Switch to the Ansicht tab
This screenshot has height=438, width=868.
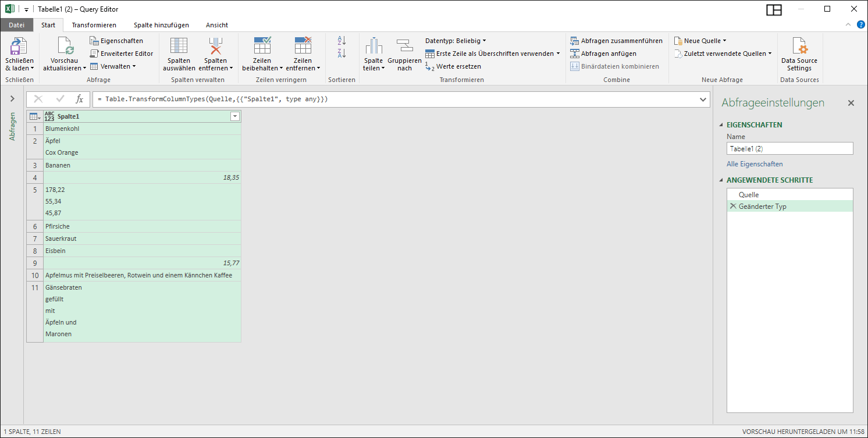coord(217,25)
